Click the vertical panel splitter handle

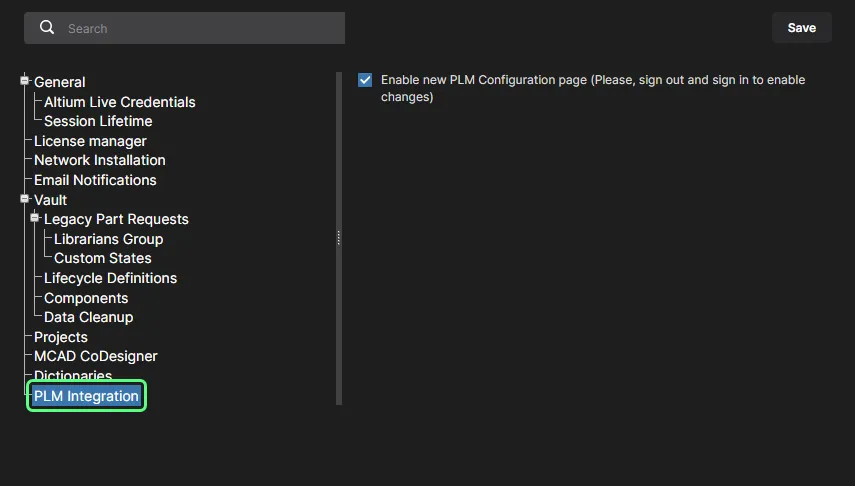click(339, 238)
